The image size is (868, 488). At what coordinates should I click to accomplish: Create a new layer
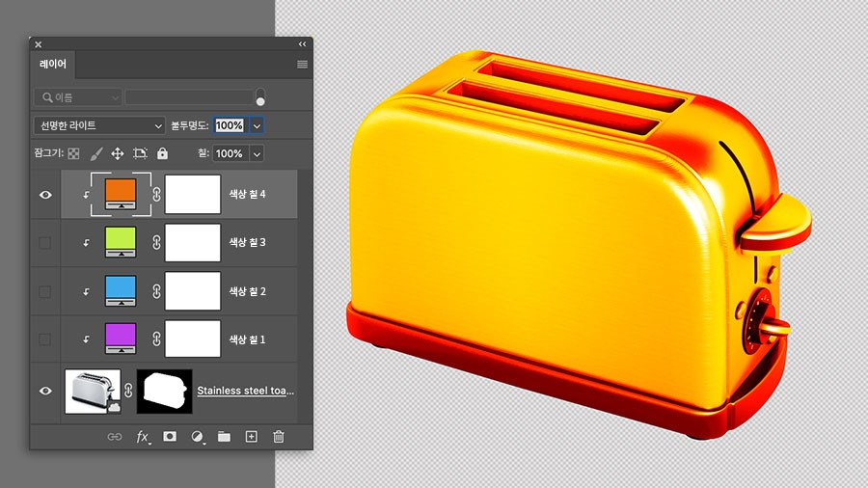pyautogui.click(x=252, y=437)
